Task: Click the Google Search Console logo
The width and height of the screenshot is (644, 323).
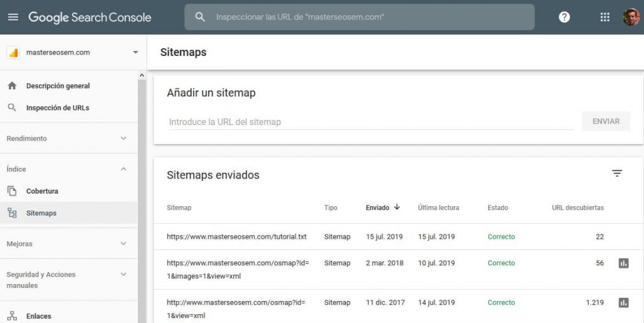Action: (x=90, y=17)
